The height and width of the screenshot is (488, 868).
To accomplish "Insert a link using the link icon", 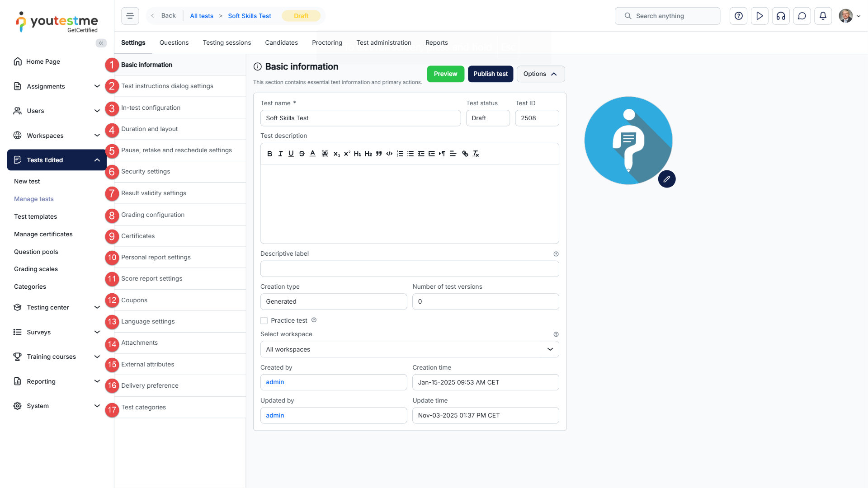I will (465, 154).
